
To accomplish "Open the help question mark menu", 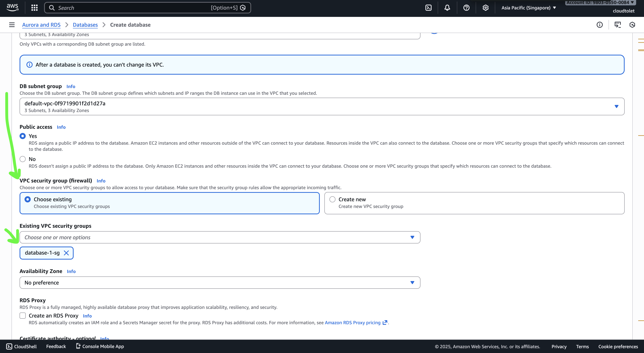I will pos(466,8).
